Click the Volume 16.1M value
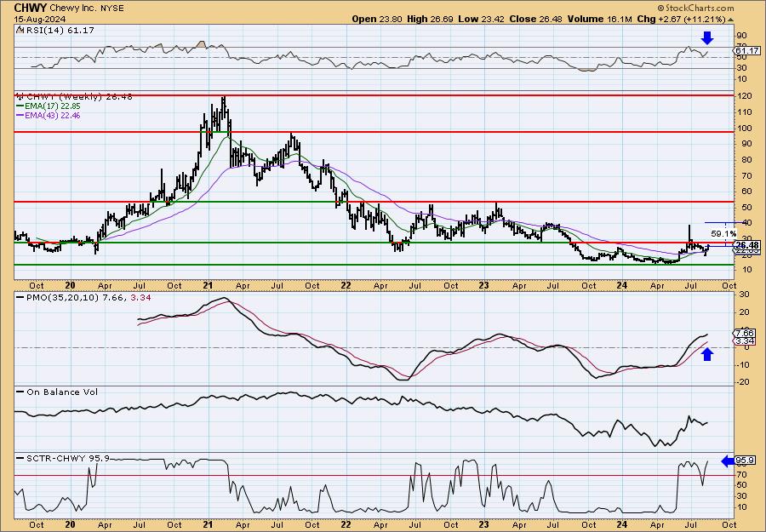This screenshot has height=532, width=766. click(x=602, y=19)
